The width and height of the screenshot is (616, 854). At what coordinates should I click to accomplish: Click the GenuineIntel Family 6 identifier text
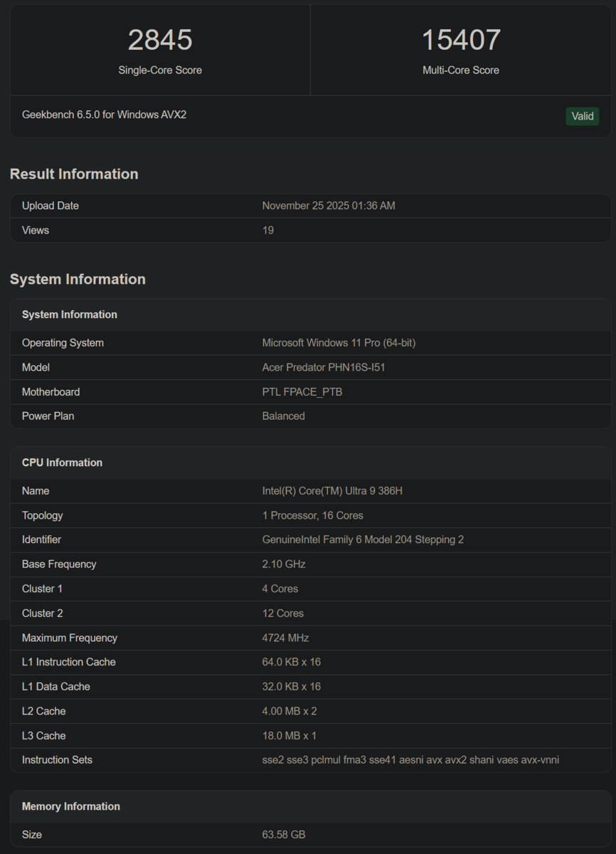[363, 539]
